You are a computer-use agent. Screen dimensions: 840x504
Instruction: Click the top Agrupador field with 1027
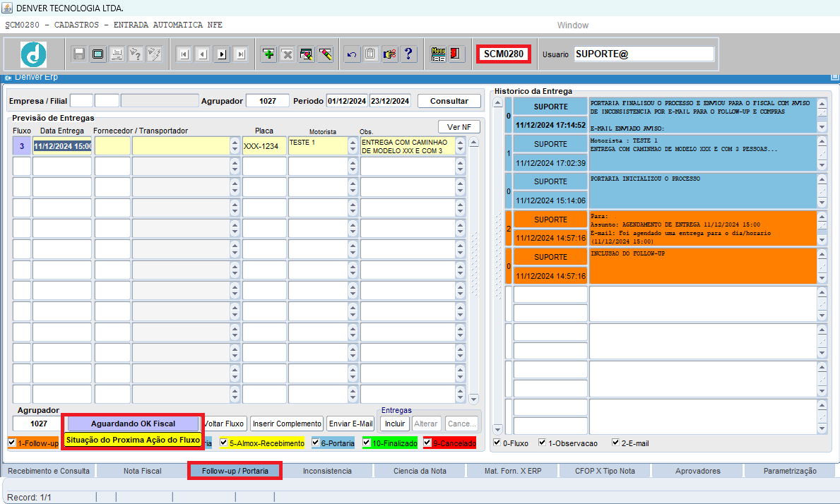click(x=267, y=100)
